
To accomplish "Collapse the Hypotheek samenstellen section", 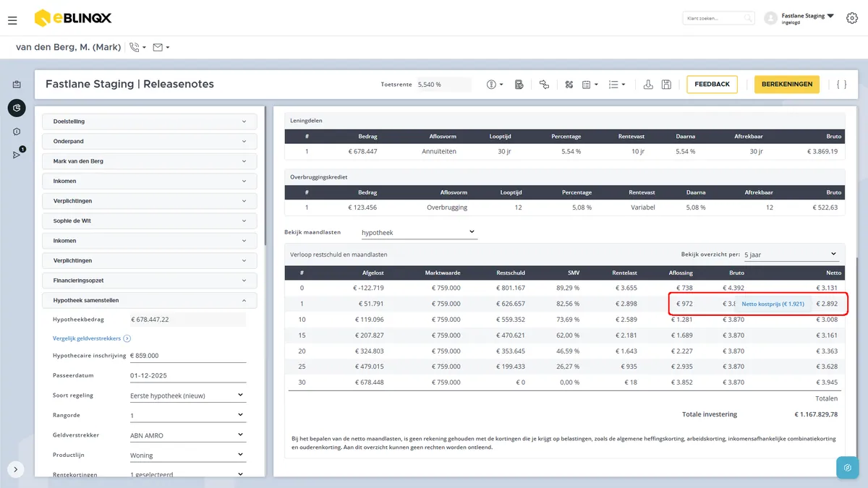I will coord(150,300).
